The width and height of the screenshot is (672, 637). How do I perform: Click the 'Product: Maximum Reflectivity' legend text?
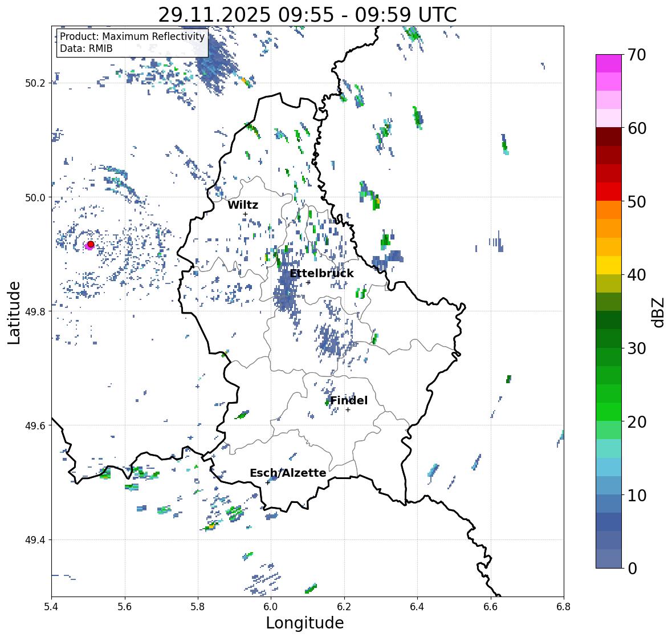132,36
